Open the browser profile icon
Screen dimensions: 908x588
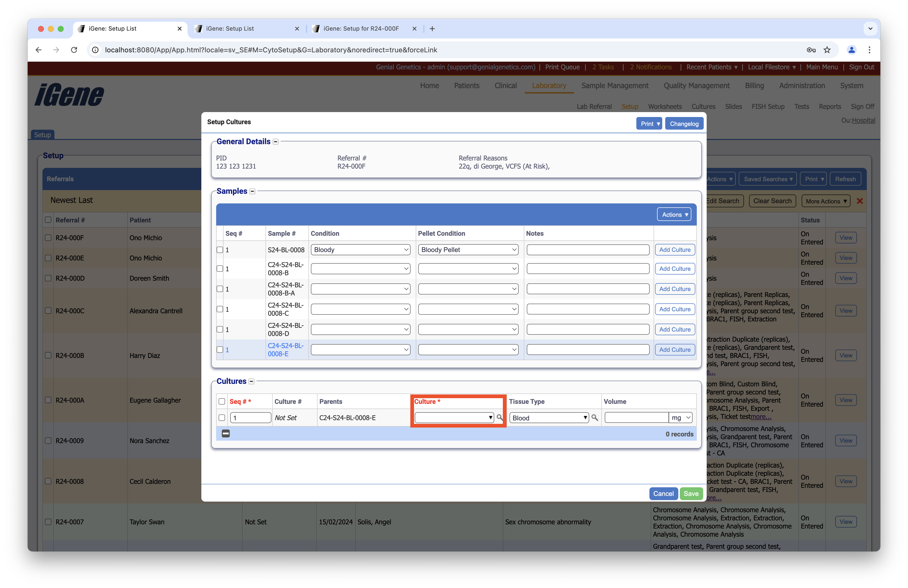pos(851,50)
